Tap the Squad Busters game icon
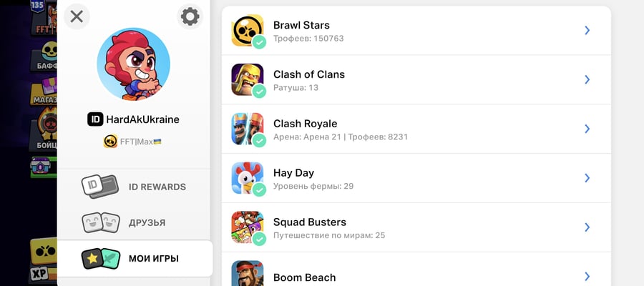The height and width of the screenshot is (286, 644). coord(248,227)
